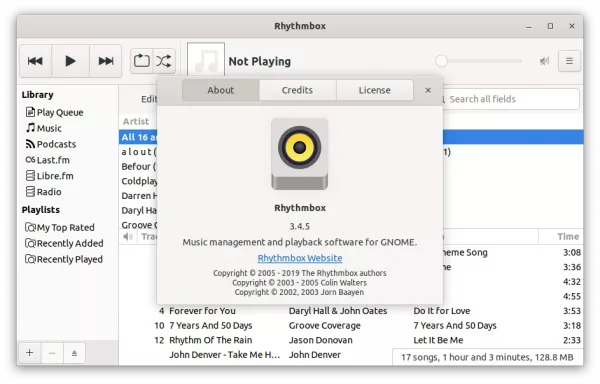Close the About dialog
Image resolution: width=600 pixels, height=384 pixels.
click(x=428, y=90)
